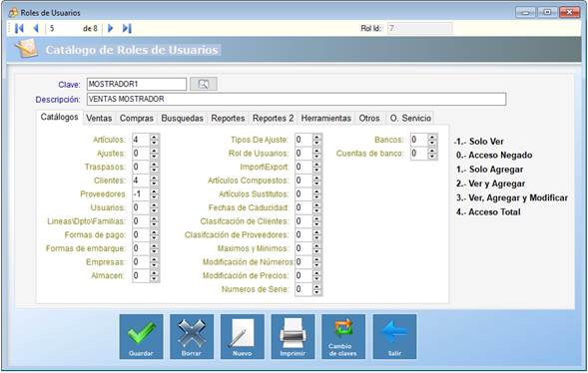Image resolution: width=588 pixels, height=373 pixels.
Task: Adjust the Formas de pago spinner
Action: pyautogui.click(x=146, y=234)
